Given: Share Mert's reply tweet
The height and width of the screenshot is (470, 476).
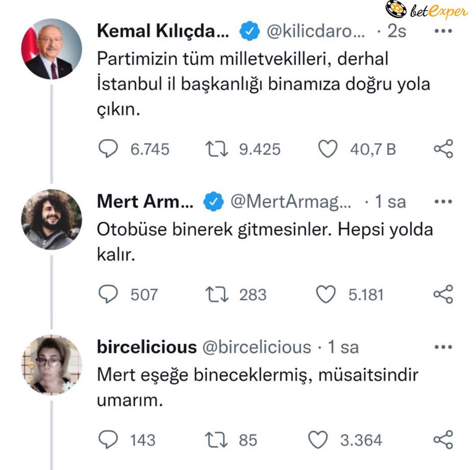Looking at the screenshot, I should (x=443, y=294).
